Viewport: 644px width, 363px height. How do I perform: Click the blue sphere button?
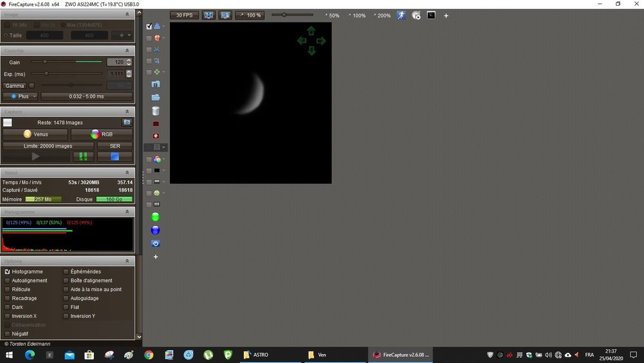(155, 230)
